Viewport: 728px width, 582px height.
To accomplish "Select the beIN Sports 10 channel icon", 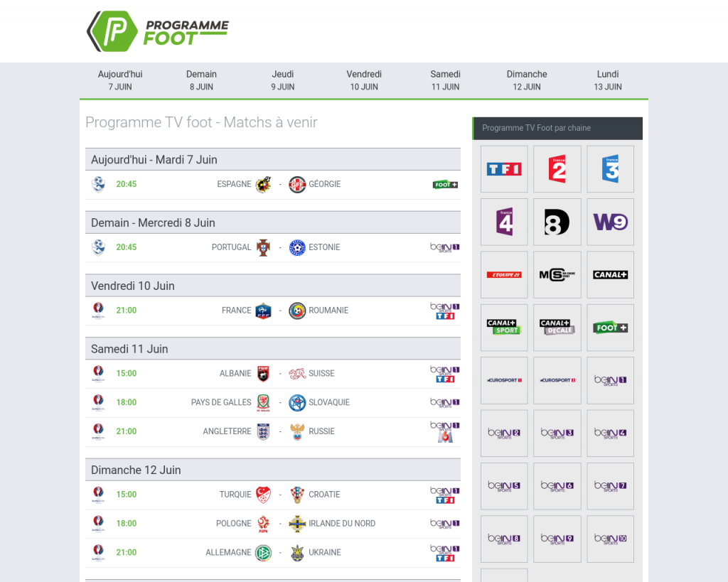I will tap(610, 539).
